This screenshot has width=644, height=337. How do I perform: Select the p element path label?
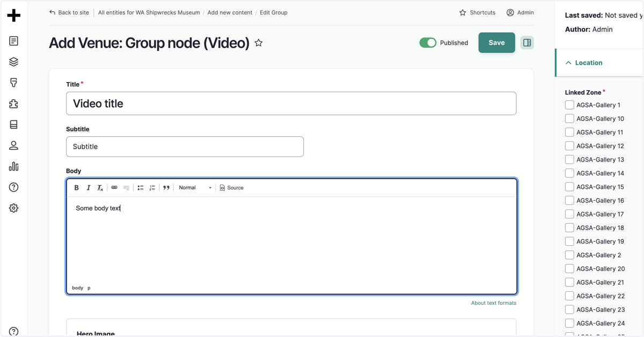click(x=89, y=288)
